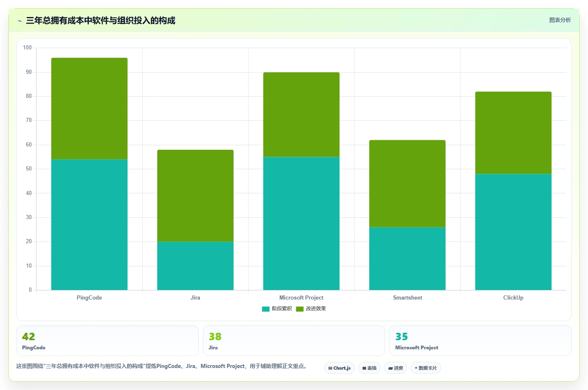Click the Chart.js tag chip

pos(339,368)
